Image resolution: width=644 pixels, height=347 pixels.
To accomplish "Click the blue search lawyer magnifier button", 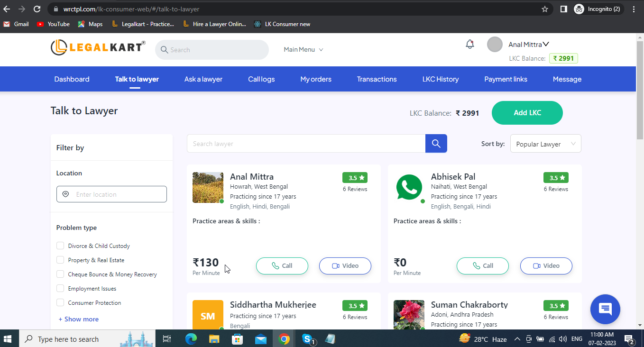I will tap(436, 144).
